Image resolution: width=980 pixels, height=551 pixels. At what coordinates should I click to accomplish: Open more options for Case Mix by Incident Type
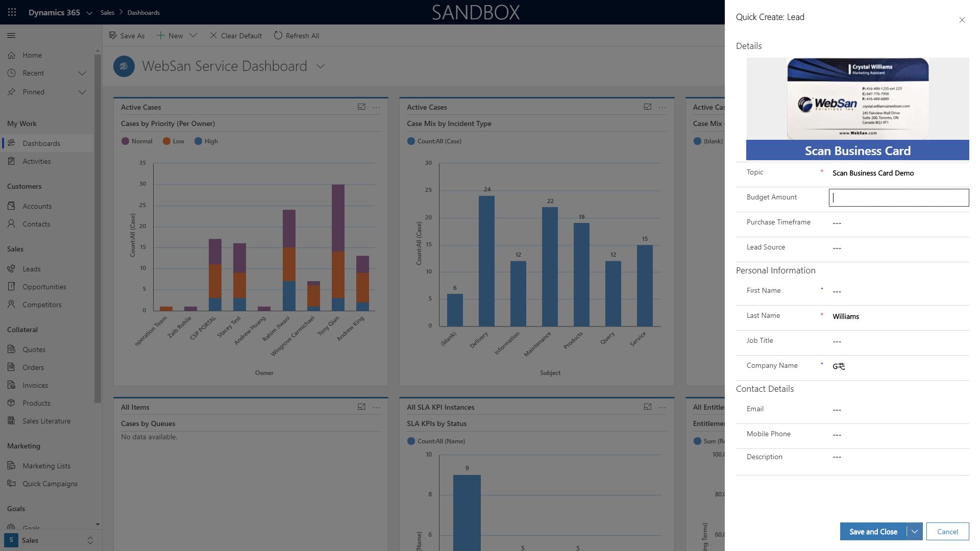pos(662,107)
